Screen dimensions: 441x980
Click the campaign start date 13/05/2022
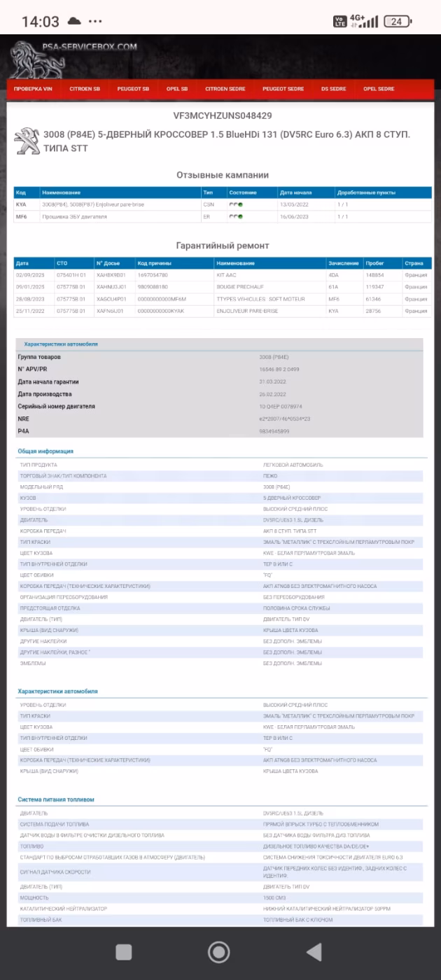pos(294,204)
